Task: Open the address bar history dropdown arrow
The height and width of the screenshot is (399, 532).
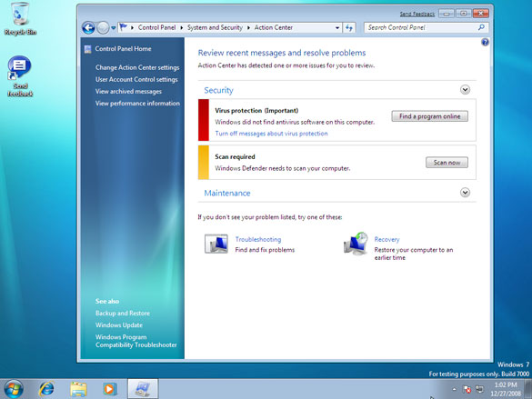Action: point(336,28)
